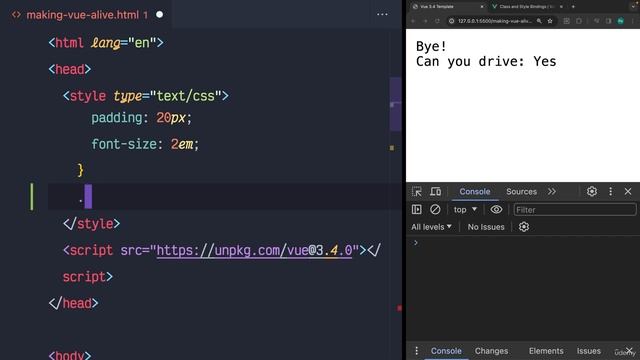Close the Vue 3.4 Template browser tab
640x360 pixels.
coord(482,7)
